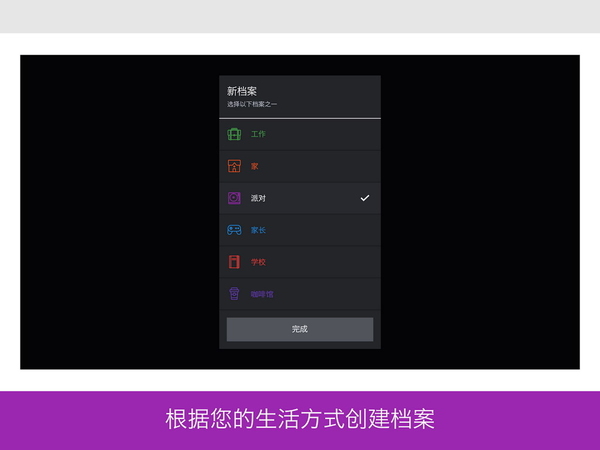600x450 pixels.
Task: Click the 选择以下档案之一 subtitle text
Action: click(252, 104)
